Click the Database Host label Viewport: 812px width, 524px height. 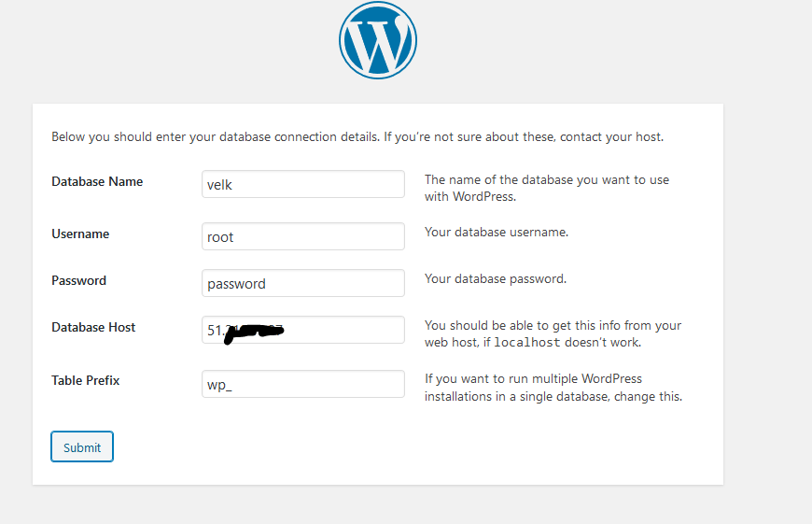(93, 327)
